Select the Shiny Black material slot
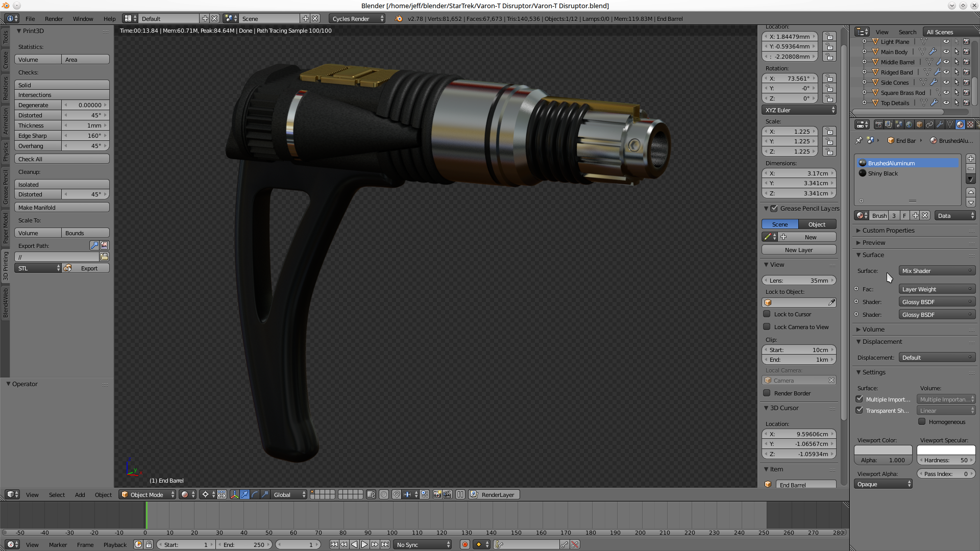980x551 pixels. [x=908, y=173]
